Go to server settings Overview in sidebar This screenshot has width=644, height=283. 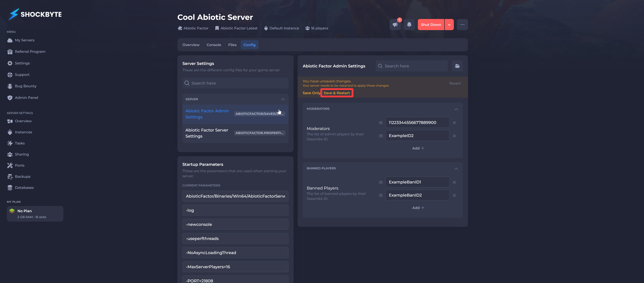20,121
